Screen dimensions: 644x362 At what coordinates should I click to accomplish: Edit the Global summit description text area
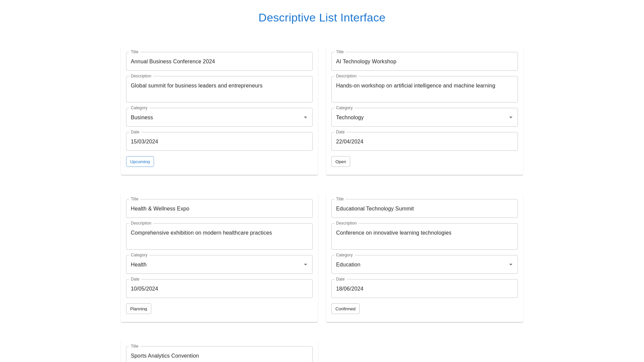(219, 89)
